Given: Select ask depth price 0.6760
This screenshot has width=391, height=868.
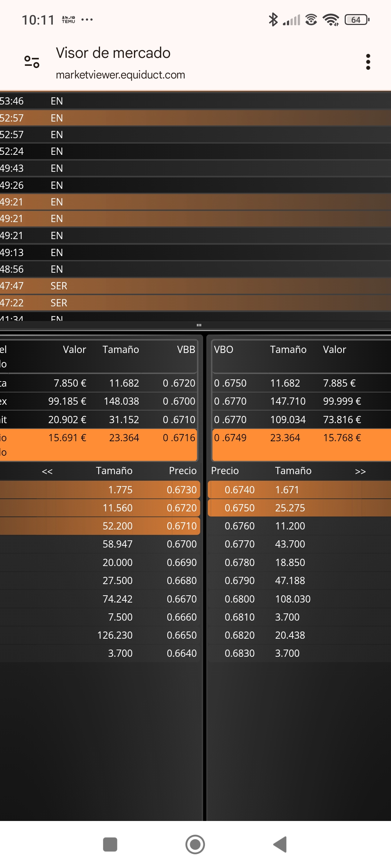Looking at the screenshot, I should tap(240, 526).
